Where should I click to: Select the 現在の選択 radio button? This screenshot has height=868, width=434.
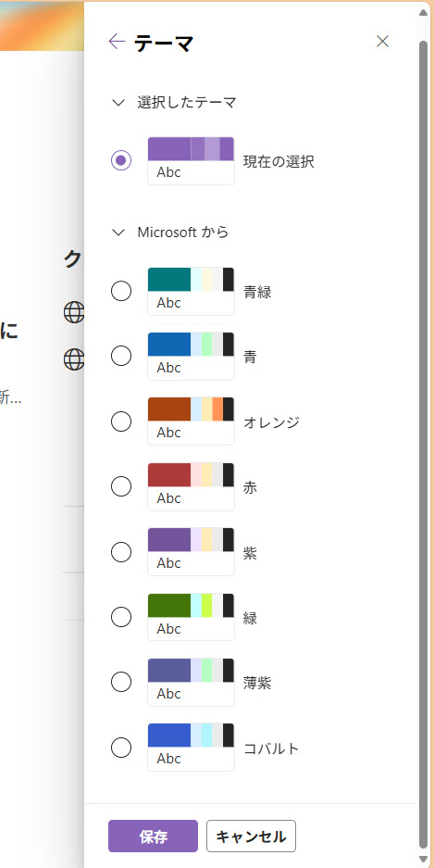click(121, 160)
